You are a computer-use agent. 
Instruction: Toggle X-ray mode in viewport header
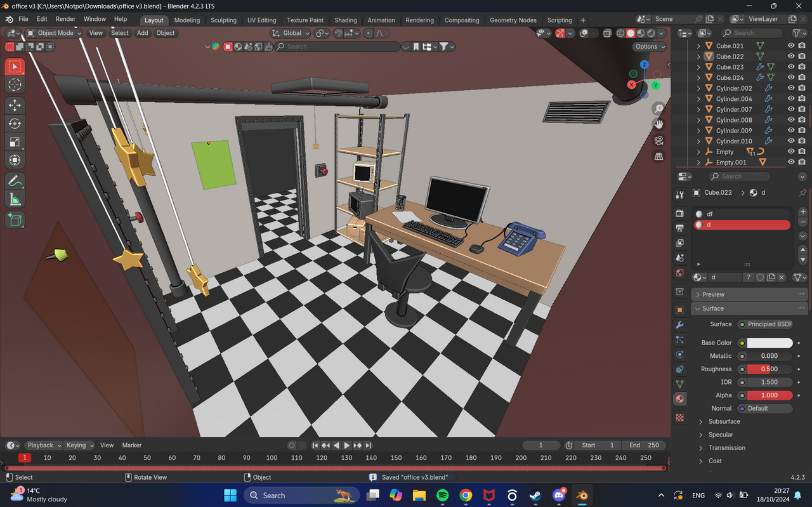click(x=607, y=33)
